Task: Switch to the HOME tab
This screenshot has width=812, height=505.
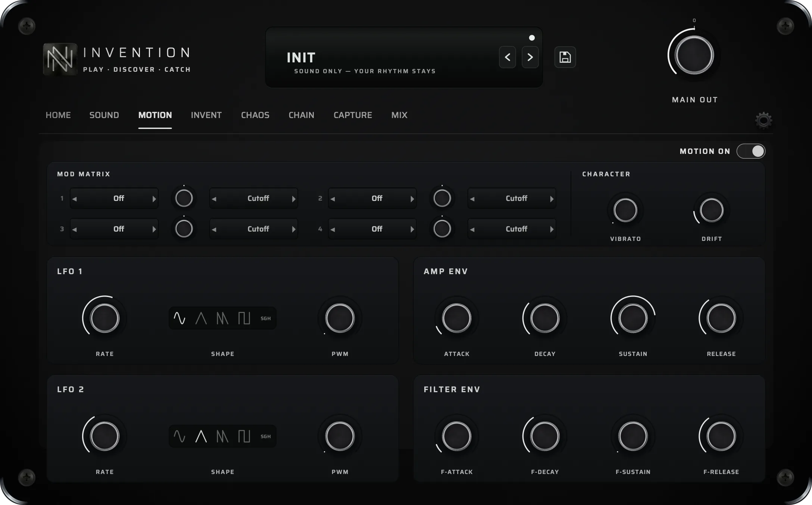Action: click(x=58, y=115)
